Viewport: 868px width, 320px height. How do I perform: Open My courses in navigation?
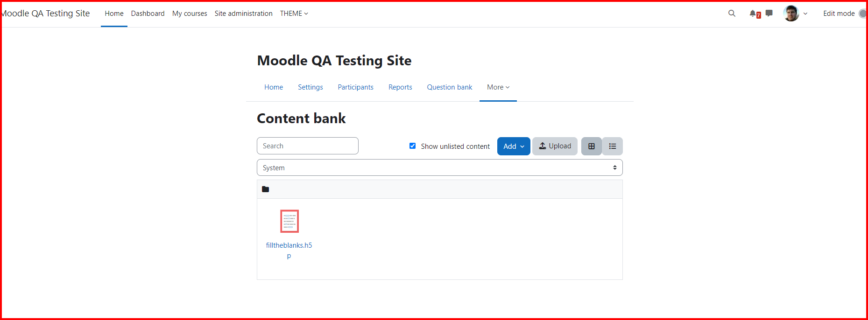(x=190, y=14)
